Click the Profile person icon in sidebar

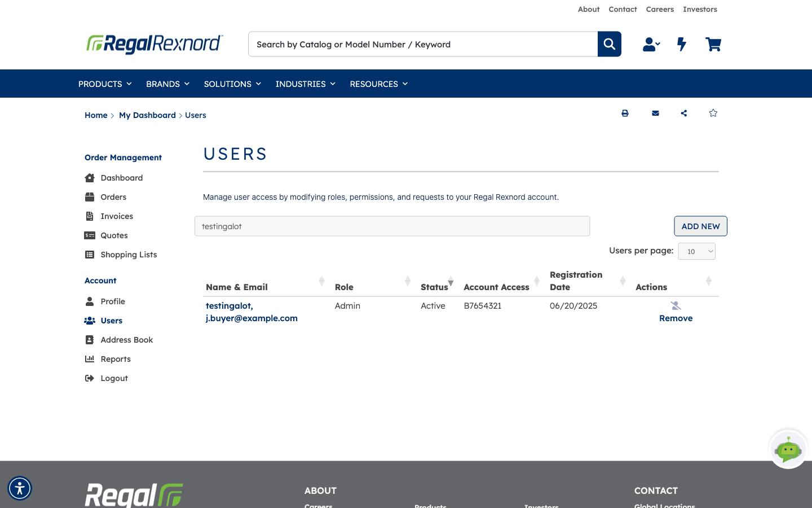click(90, 301)
